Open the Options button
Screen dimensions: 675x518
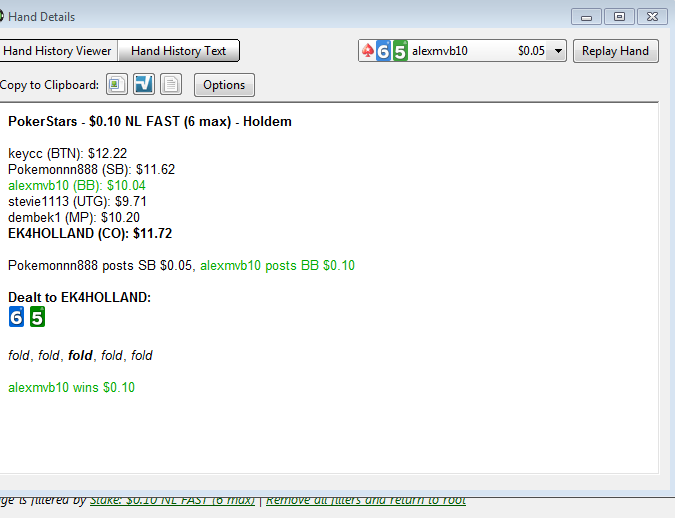coord(224,85)
